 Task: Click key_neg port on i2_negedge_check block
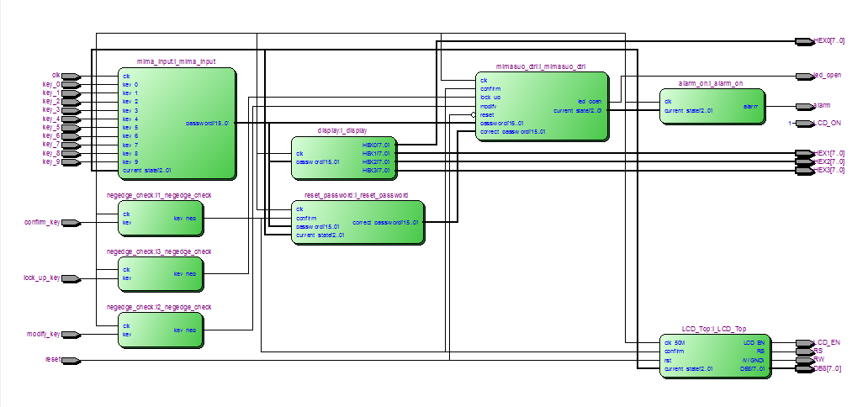(x=185, y=330)
